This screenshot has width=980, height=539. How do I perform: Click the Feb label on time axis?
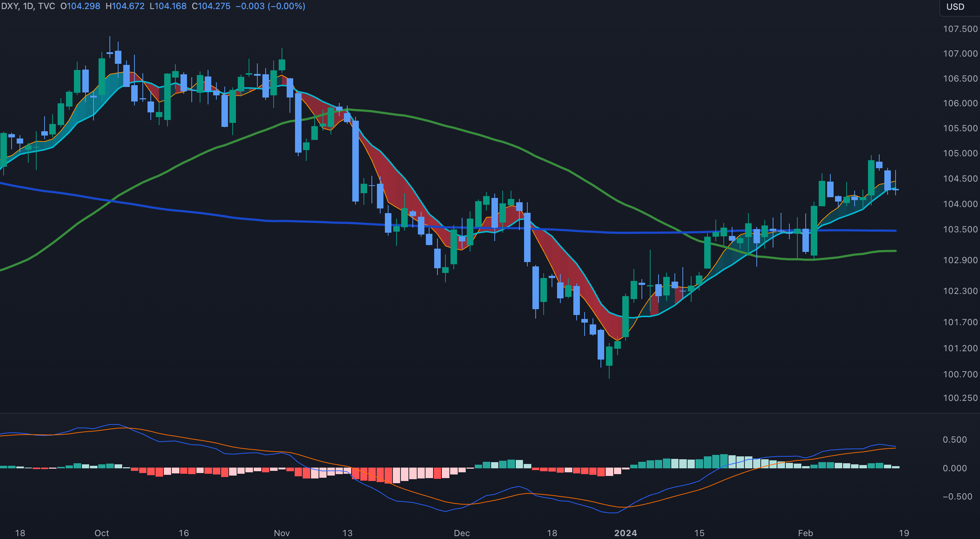[805, 533]
